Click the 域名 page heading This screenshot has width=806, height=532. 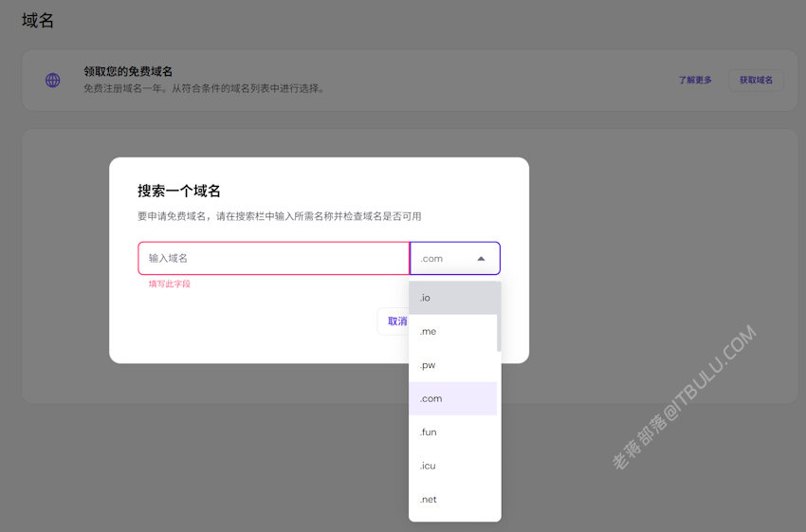click(38, 21)
